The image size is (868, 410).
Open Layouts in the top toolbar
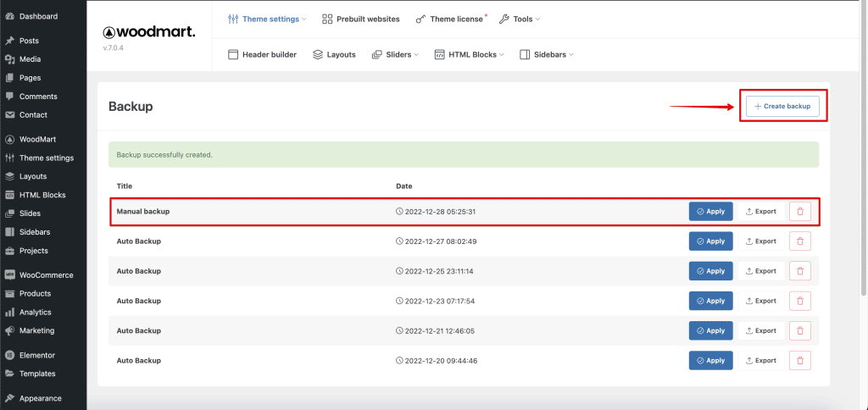point(334,54)
